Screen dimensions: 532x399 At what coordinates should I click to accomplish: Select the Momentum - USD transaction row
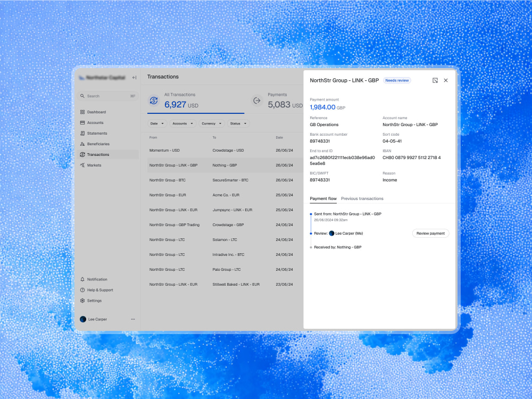point(225,151)
